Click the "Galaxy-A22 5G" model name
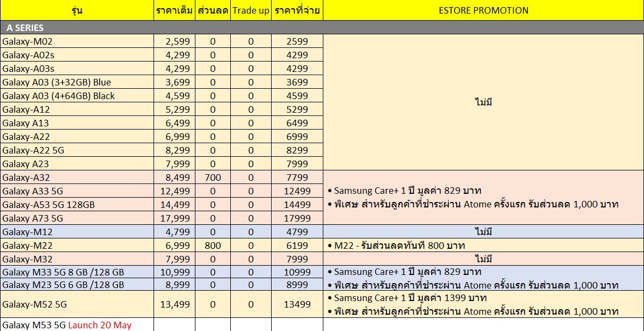644x331 pixels. 33,150
